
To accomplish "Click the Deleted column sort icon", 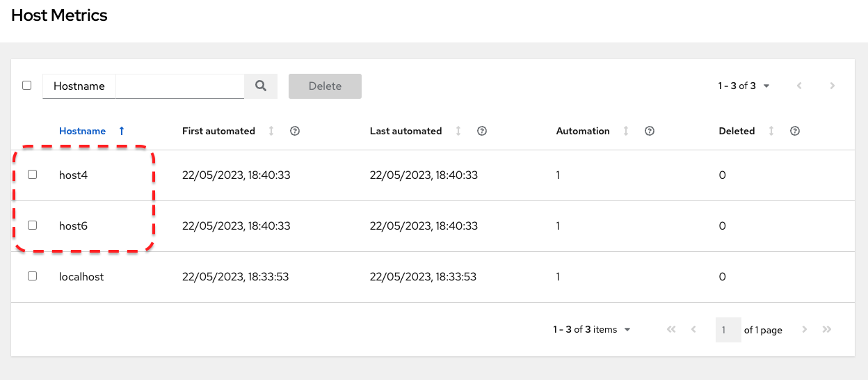I will (x=771, y=131).
